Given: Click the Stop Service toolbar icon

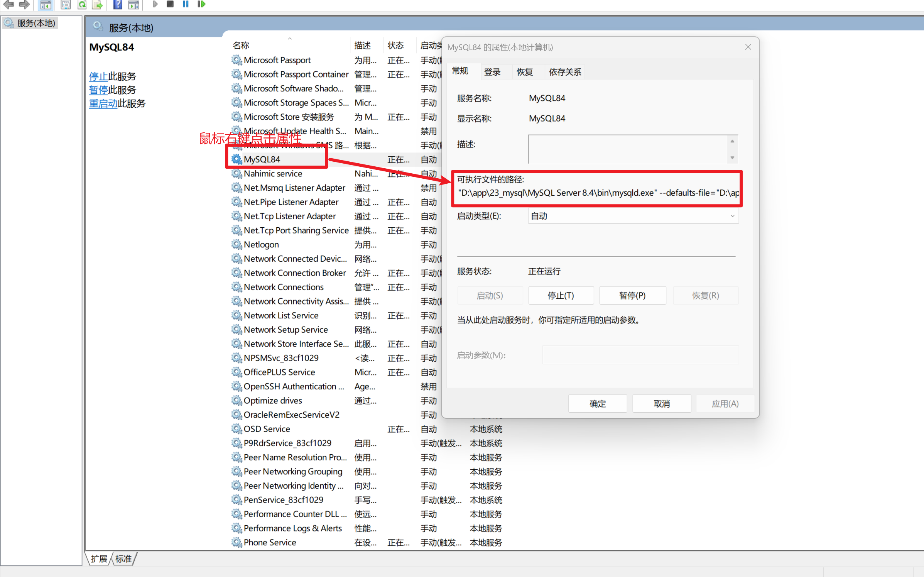Looking at the screenshot, I should pos(170,4).
